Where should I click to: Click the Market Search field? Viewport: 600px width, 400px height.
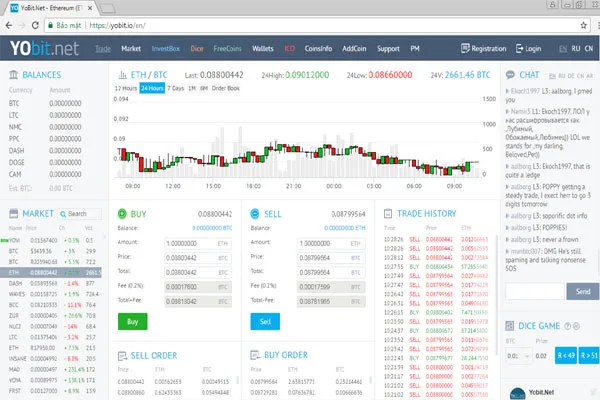(80, 214)
